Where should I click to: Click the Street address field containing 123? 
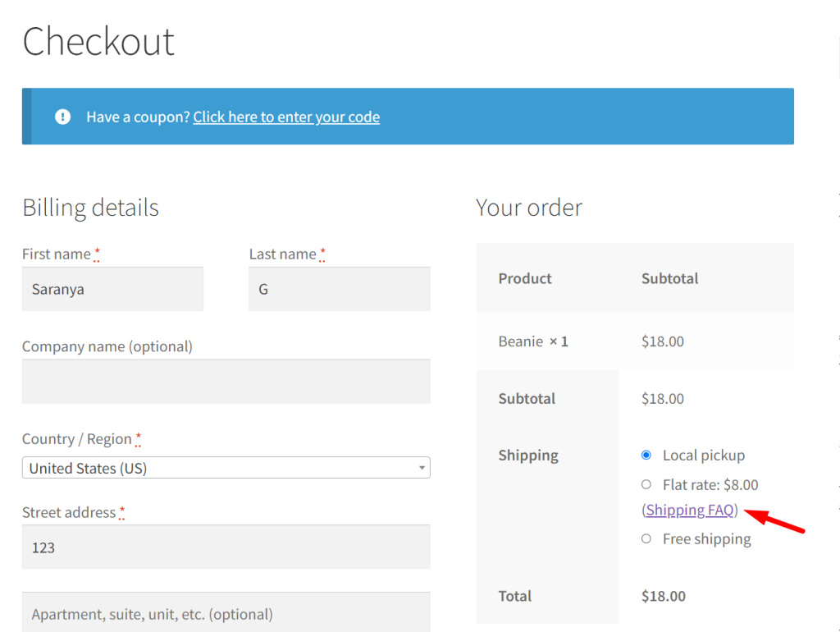pyautogui.click(x=226, y=547)
